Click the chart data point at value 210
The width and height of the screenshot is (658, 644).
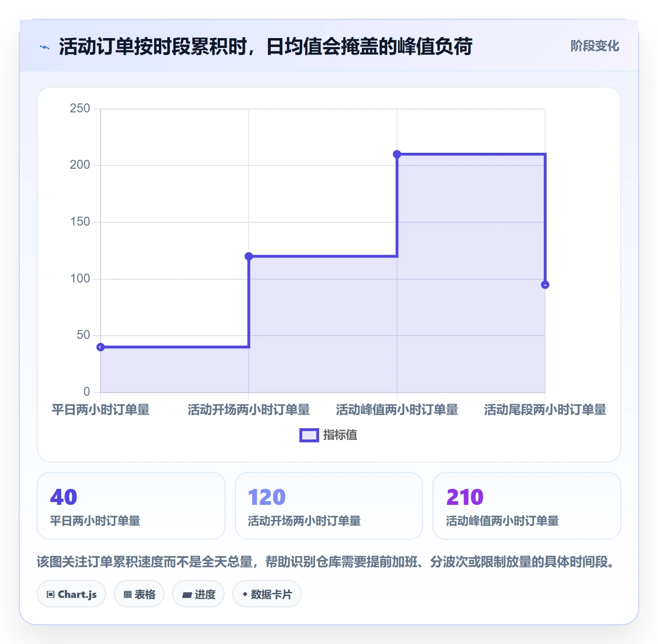tap(397, 154)
